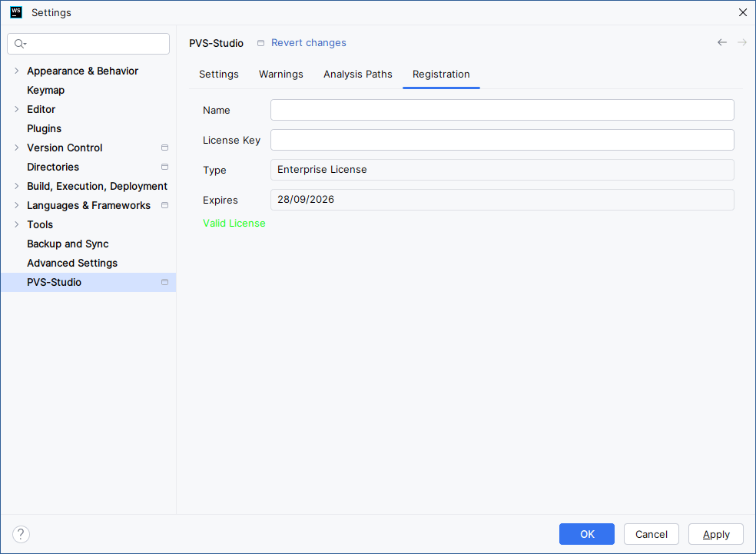This screenshot has width=756, height=554.
Task: Expand the Tools section
Action: point(17,224)
